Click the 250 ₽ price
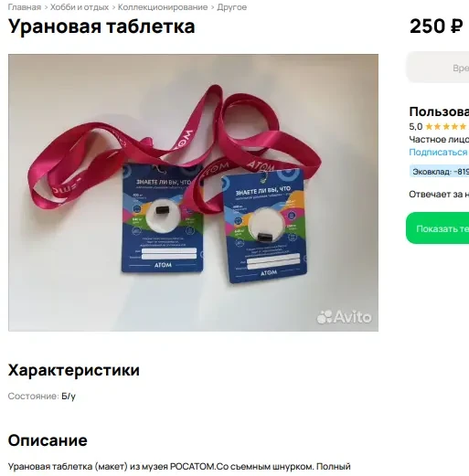Image resolution: width=469 pixels, height=476 pixels. (x=436, y=26)
